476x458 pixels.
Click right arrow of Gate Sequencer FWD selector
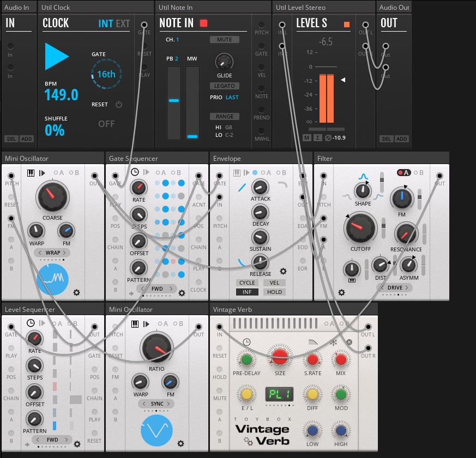point(171,288)
